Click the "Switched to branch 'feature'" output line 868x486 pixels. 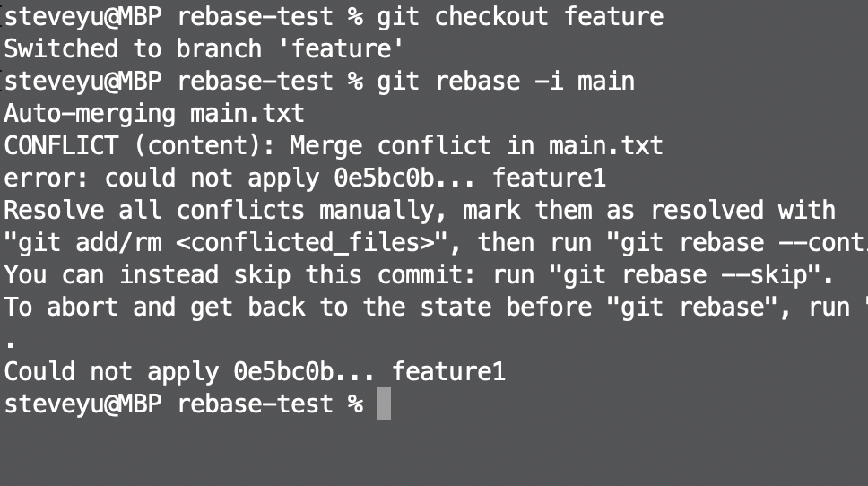click(204, 48)
